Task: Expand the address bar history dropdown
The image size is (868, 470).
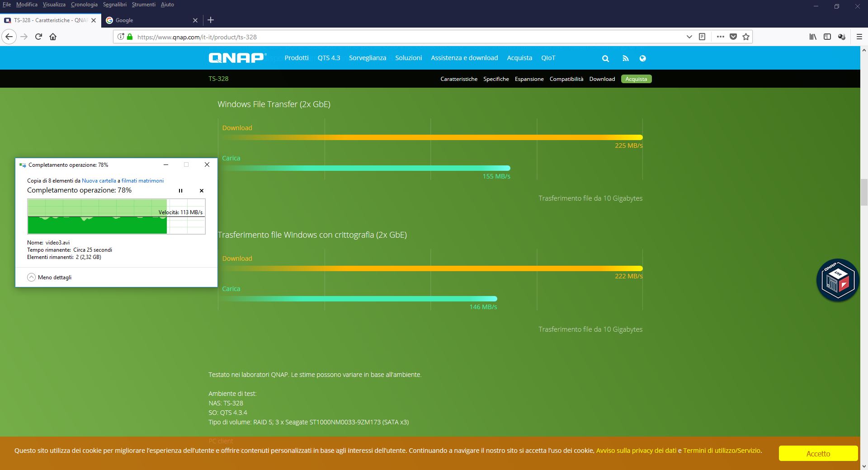Action: (x=689, y=37)
